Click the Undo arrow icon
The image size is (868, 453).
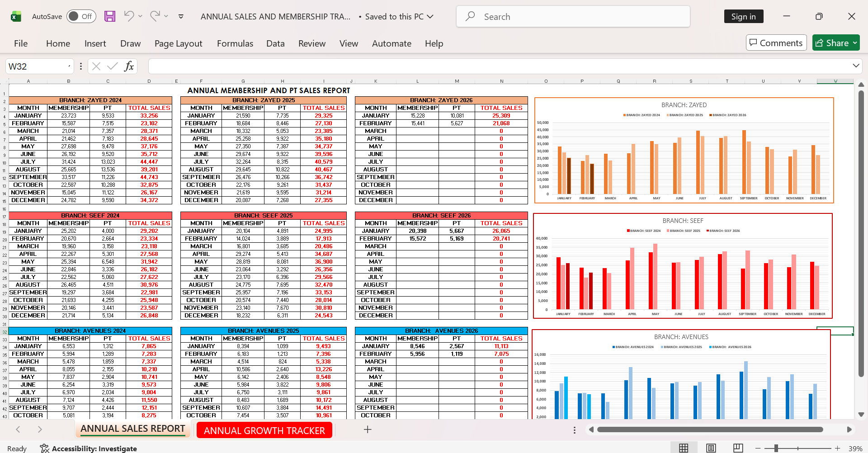coord(129,16)
